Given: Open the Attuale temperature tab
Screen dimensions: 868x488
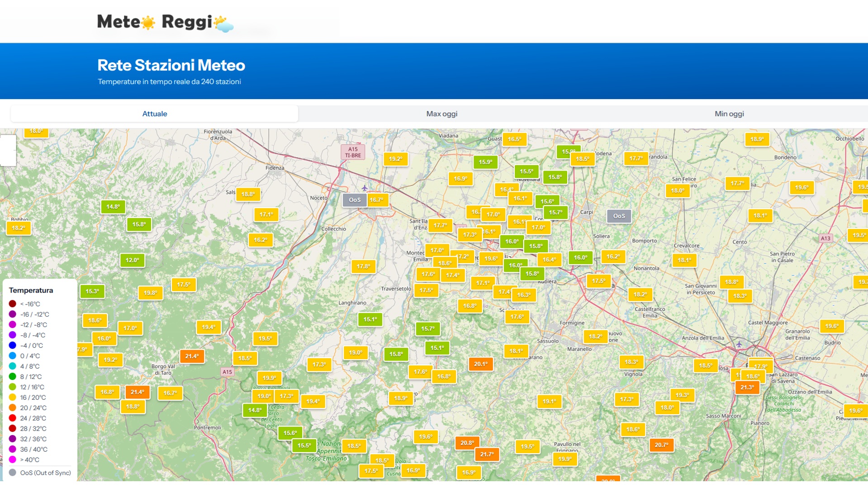Looking at the screenshot, I should click(x=155, y=114).
